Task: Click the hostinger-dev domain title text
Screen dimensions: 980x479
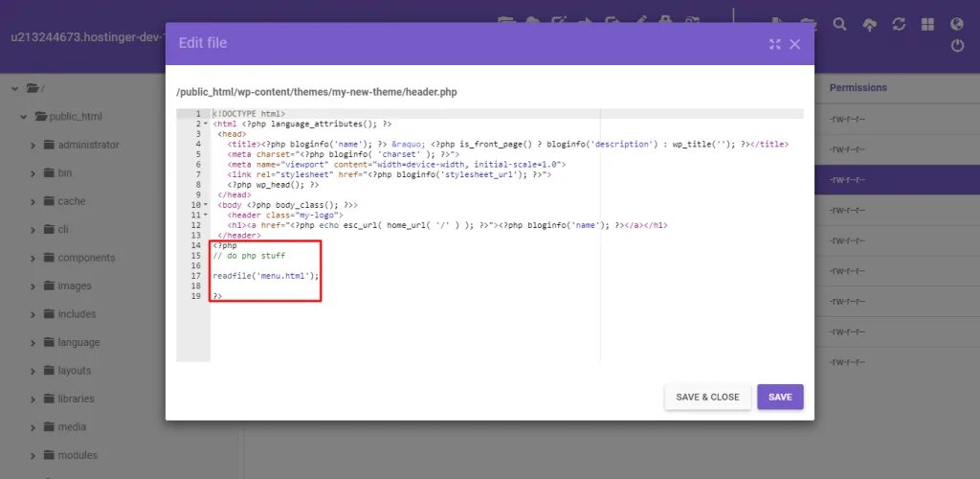Action: point(87,37)
